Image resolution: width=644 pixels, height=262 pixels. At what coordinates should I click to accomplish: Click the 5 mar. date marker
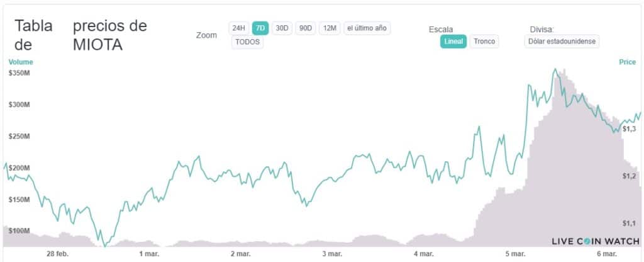[514, 254]
